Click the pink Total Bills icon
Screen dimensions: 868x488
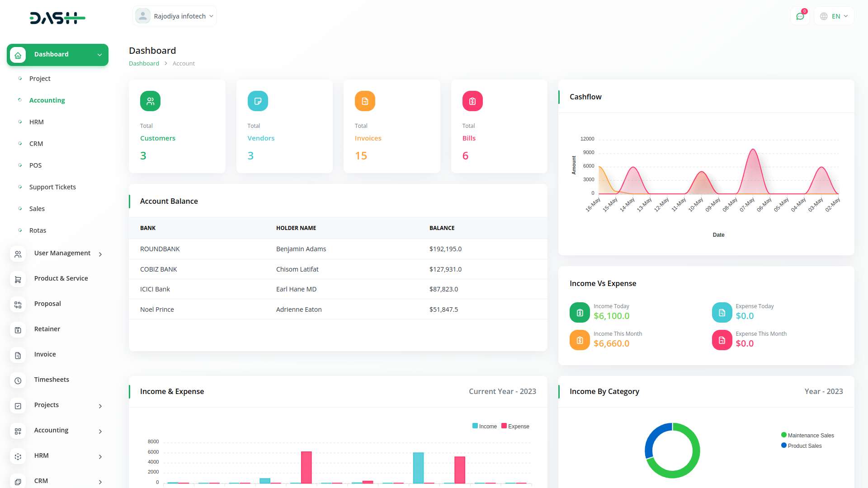click(x=472, y=101)
